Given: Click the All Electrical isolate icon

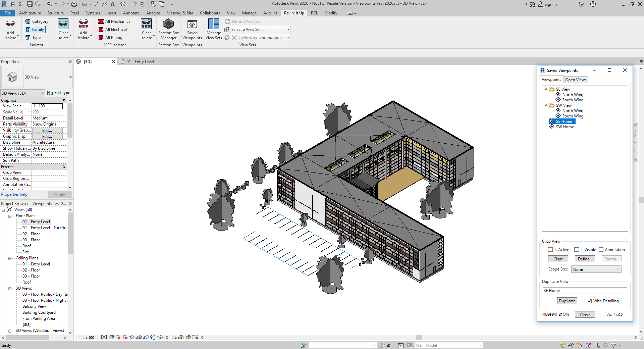Looking at the screenshot, I should (101, 30).
